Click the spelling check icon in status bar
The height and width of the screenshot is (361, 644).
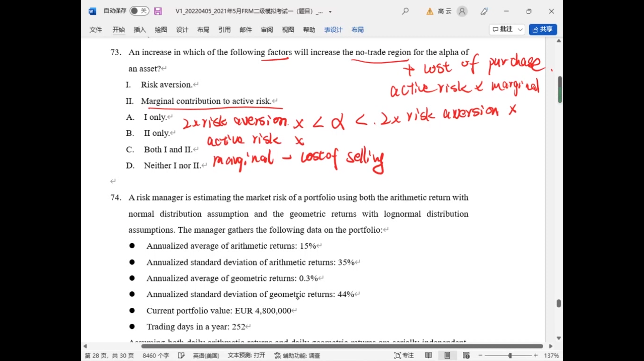coord(181,355)
